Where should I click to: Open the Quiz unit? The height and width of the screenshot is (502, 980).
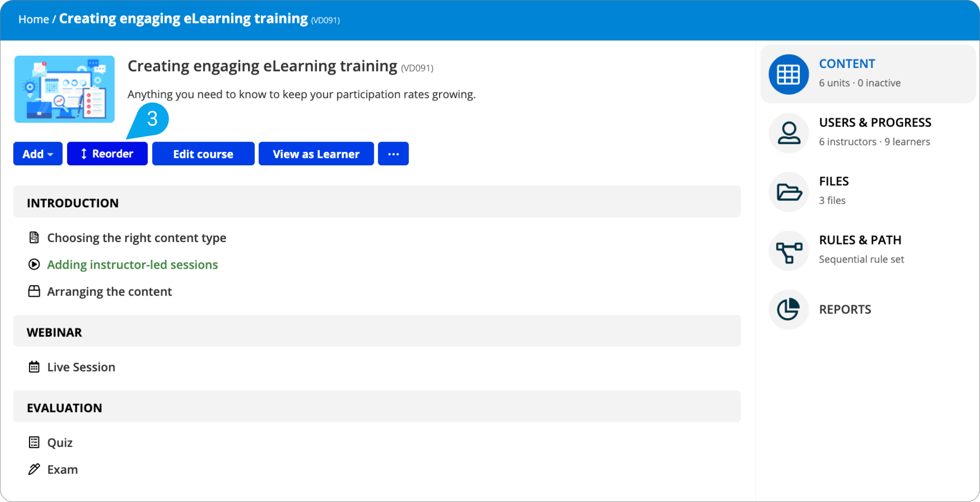tap(60, 443)
